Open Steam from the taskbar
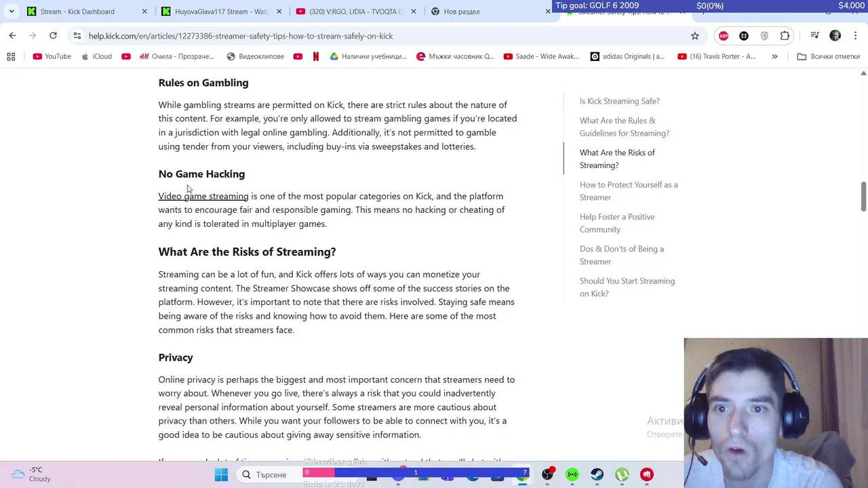 (x=597, y=474)
